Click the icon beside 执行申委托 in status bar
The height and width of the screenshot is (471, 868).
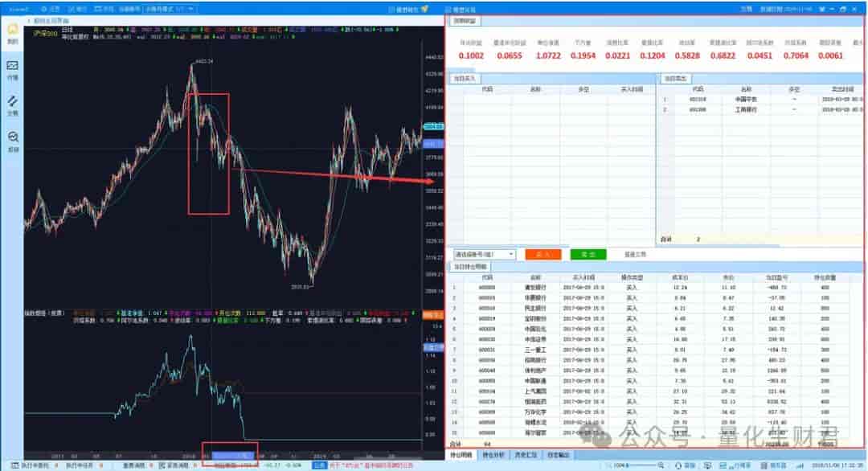point(15,465)
